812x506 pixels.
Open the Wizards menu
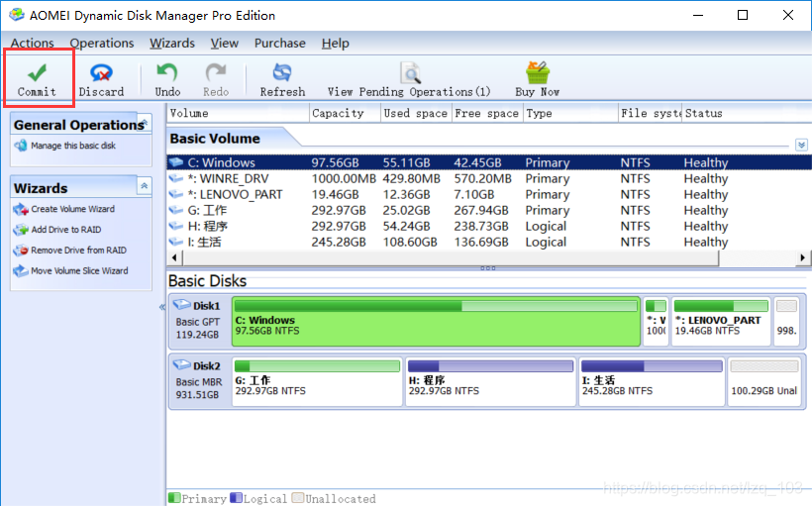pyautogui.click(x=172, y=43)
